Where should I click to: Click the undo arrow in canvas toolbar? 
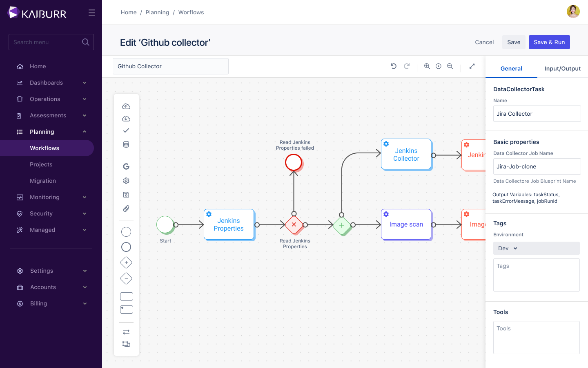pos(393,66)
